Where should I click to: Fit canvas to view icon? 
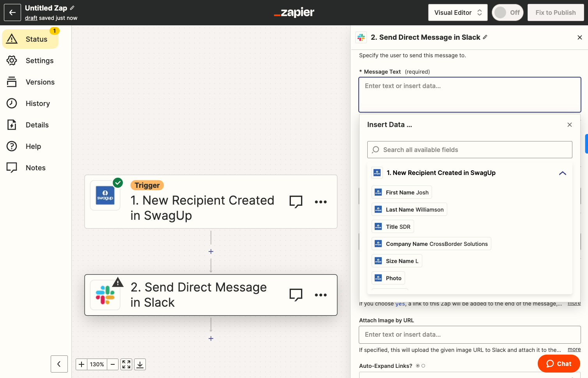[126, 364]
